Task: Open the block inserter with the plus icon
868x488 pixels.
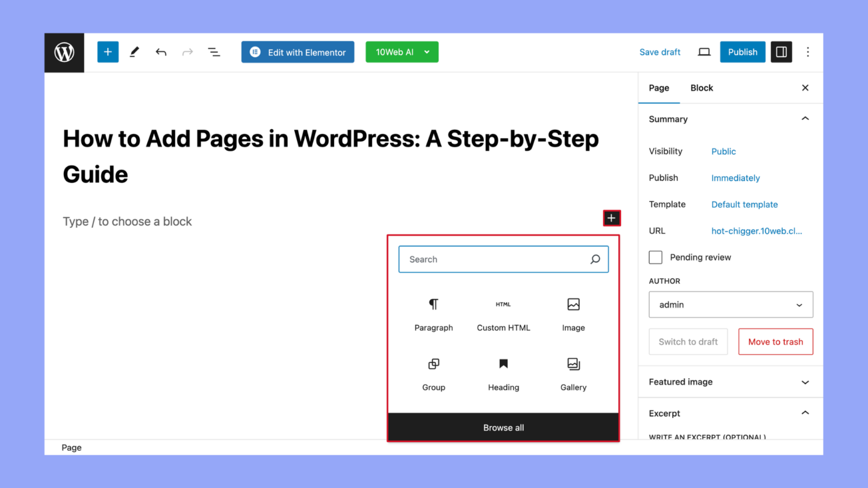Action: (x=108, y=51)
